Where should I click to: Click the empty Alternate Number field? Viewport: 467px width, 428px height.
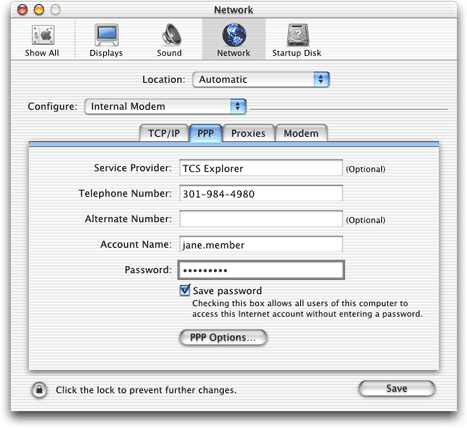(x=261, y=219)
